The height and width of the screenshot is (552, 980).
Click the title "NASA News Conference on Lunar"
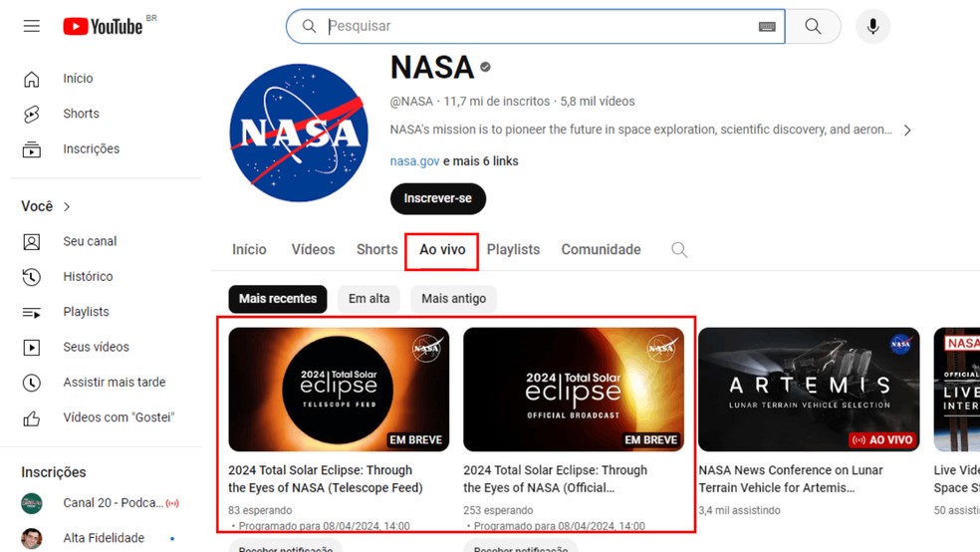791,479
